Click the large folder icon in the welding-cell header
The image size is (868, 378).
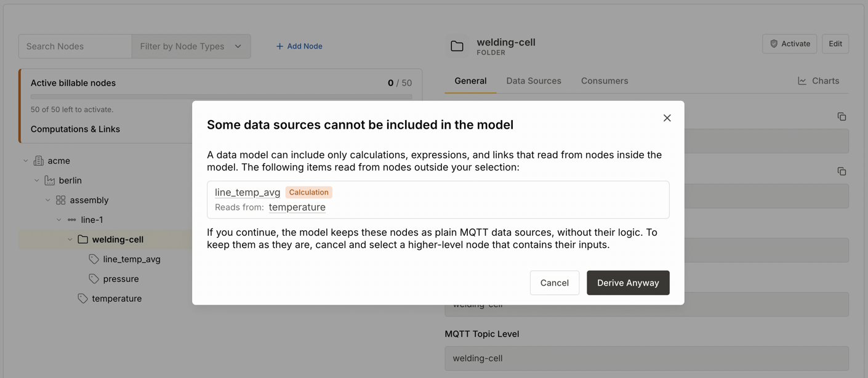click(457, 46)
